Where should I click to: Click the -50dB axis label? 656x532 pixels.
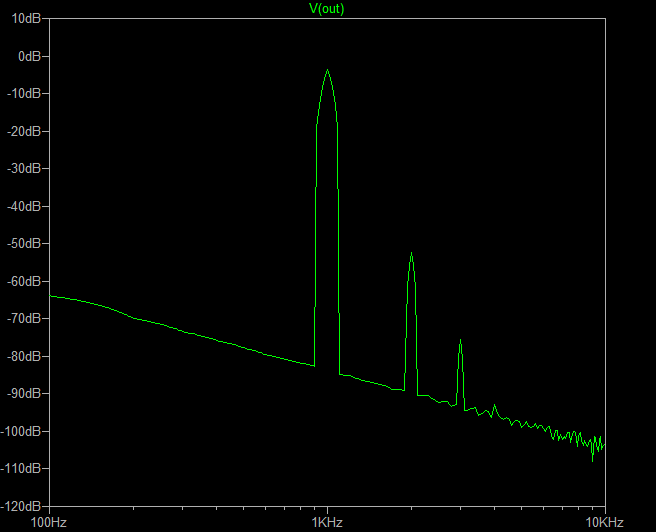(x=24, y=243)
